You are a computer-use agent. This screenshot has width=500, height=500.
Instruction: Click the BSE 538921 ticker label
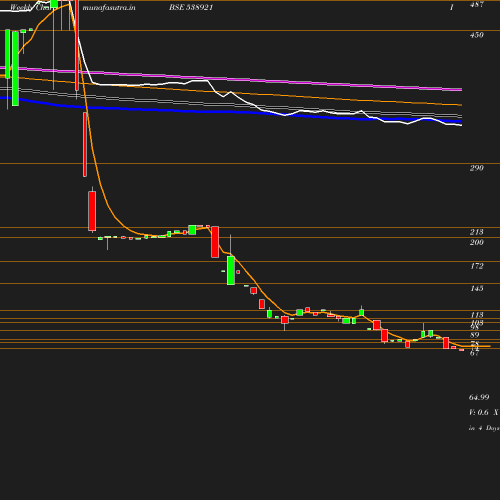click(191, 7)
